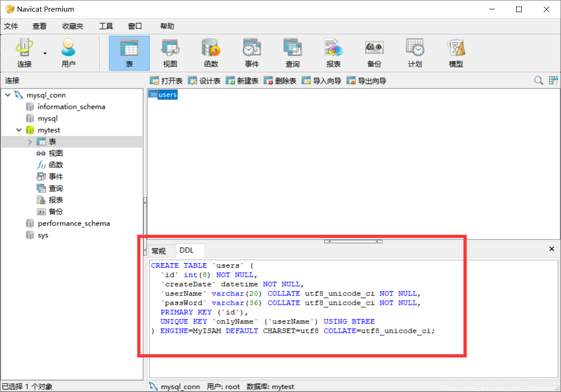Click the 删除表 (Delete Table) button

tap(280, 81)
